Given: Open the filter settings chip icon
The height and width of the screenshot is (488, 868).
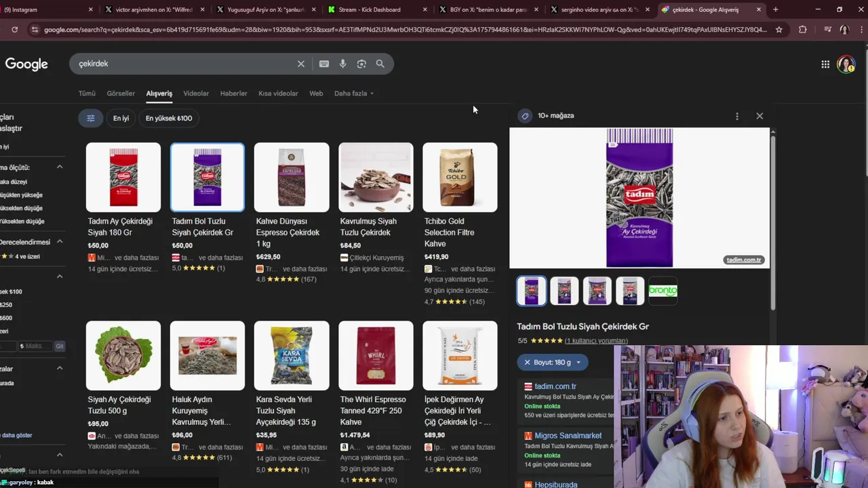Looking at the screenshot, I should click(90, 118).
